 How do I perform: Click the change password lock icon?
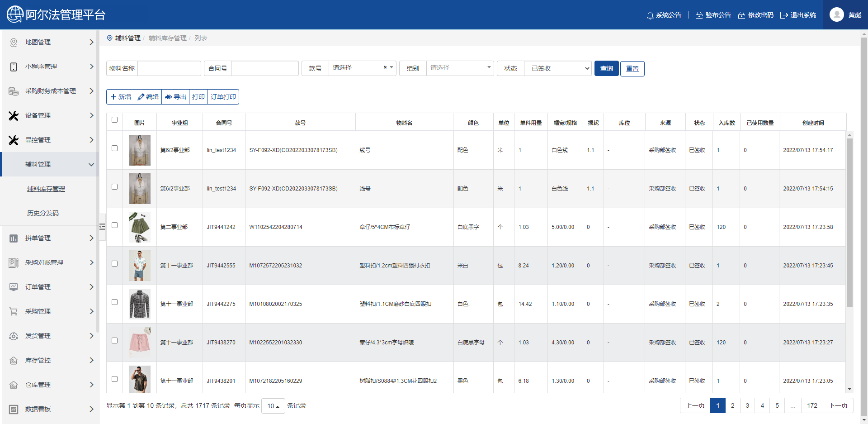[x=741, y=15]
